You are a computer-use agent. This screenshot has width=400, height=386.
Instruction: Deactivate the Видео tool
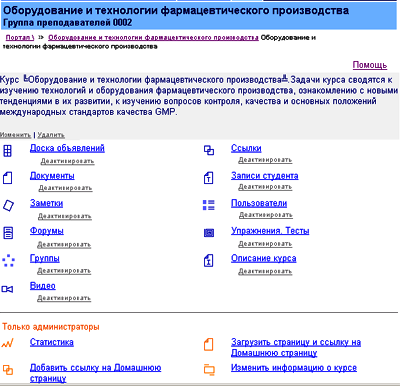(64, 298)
